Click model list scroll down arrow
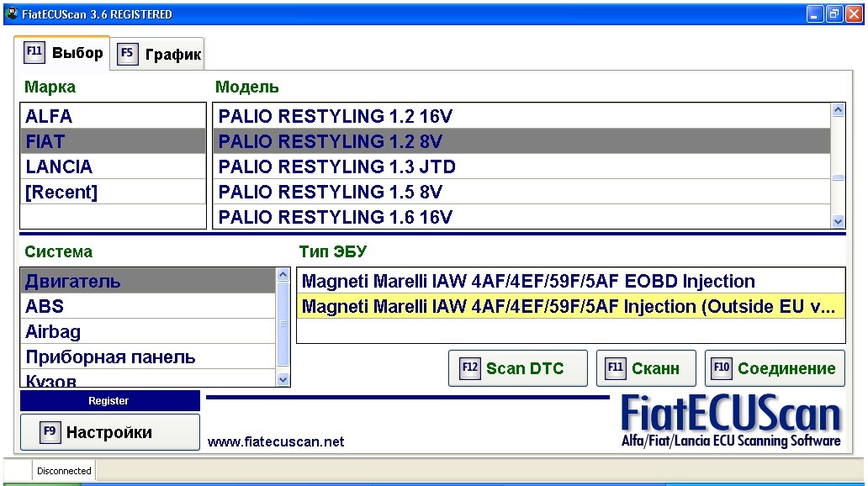The image size is (868, 486). tap(838, 221)
